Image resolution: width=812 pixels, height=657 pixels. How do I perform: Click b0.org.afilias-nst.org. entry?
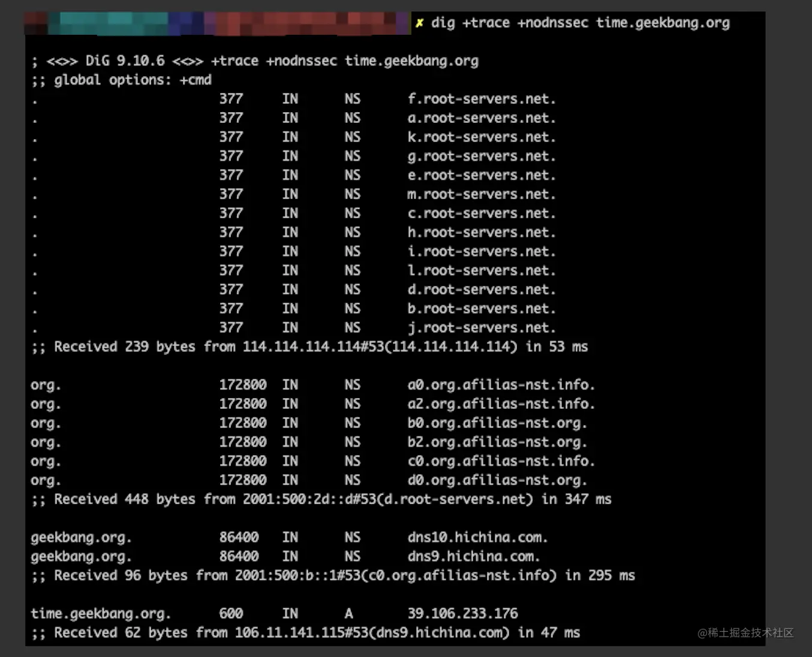pos(497,423)
